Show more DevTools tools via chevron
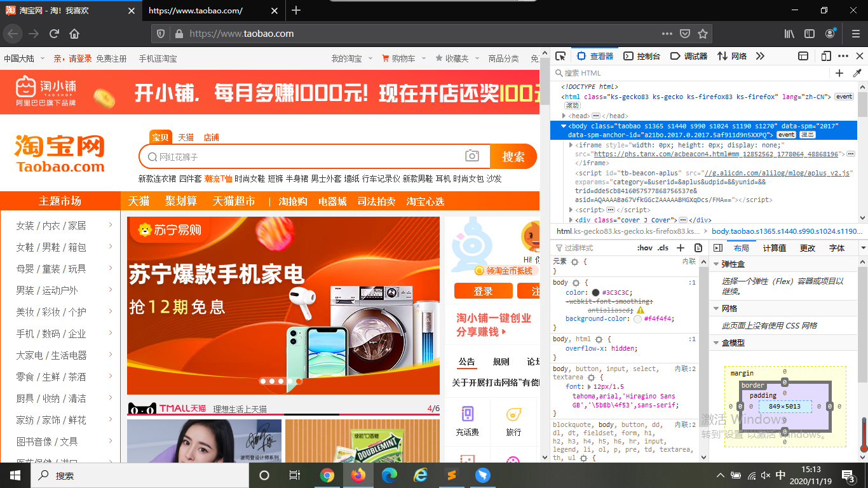The image size is (868, 488). coord(760,56)
